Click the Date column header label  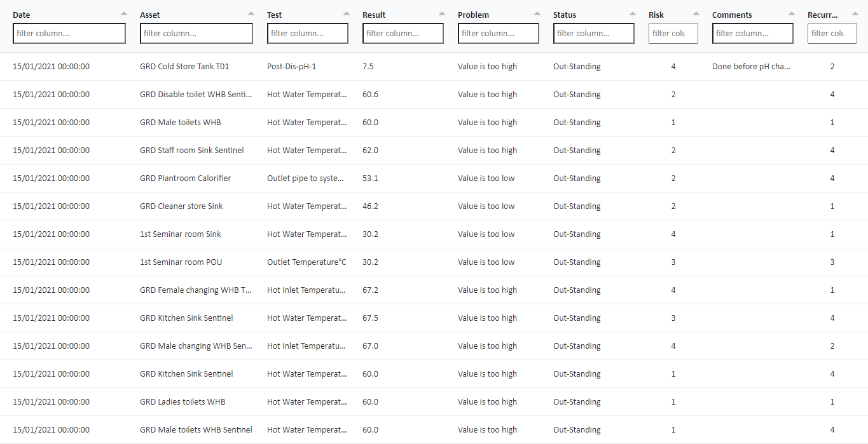pyautogui.click(x=21, y=15)
